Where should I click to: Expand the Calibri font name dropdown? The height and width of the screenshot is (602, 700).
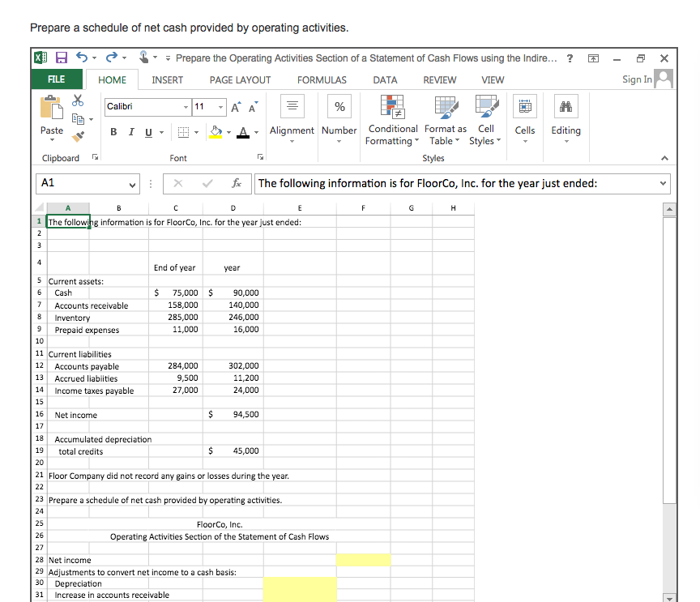[x=186, y=107]
